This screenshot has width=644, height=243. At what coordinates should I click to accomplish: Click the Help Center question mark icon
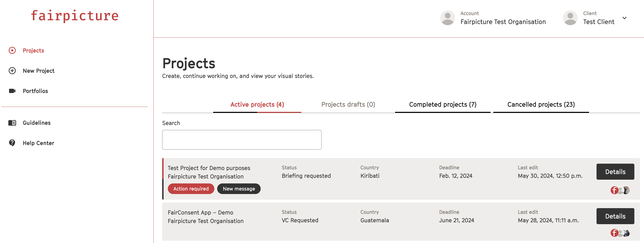12,143
